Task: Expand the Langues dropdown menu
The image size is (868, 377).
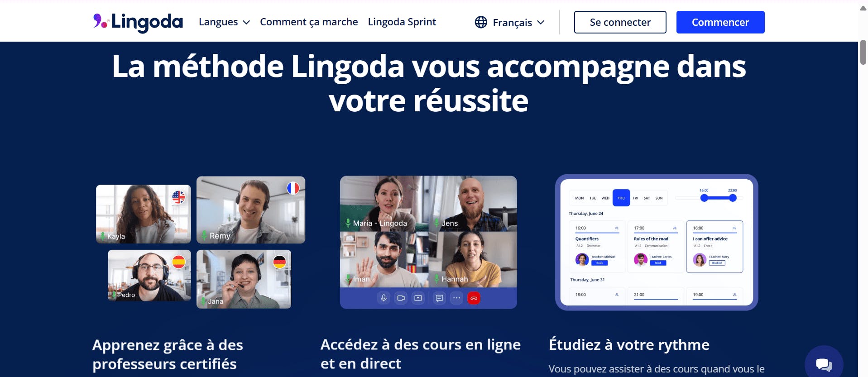Action: point(224,22)
